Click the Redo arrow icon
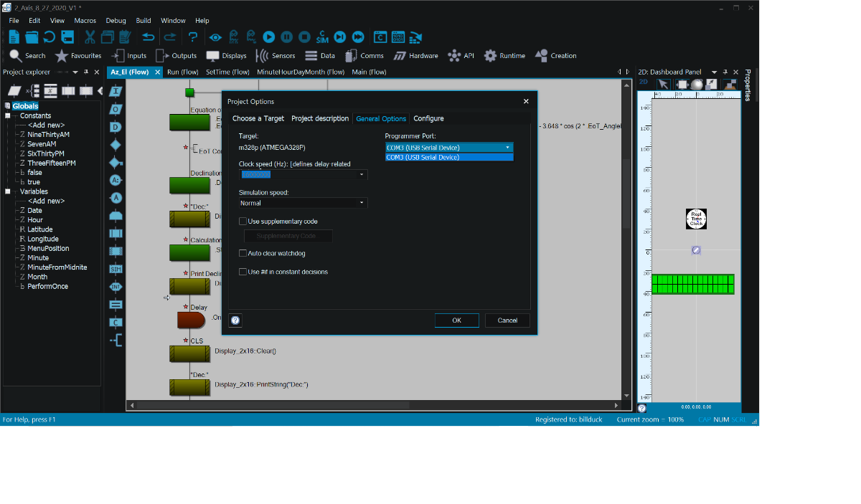This screenshot has width=861, height=504. point(170,37)
